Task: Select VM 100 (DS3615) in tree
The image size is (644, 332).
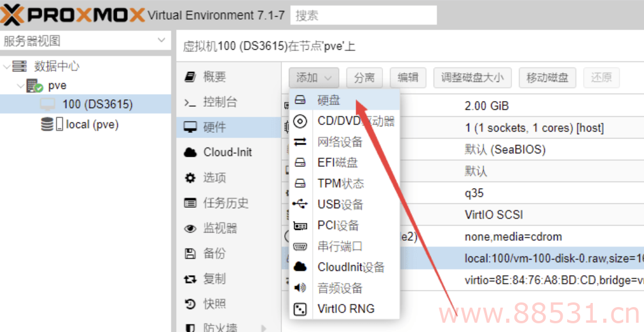Action: pos(85,104)
